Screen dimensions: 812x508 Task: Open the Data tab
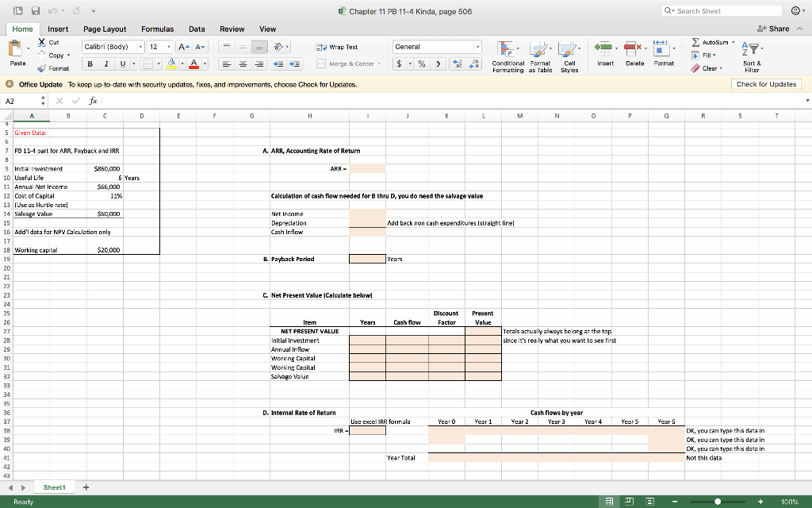click(x=197, y=29)
